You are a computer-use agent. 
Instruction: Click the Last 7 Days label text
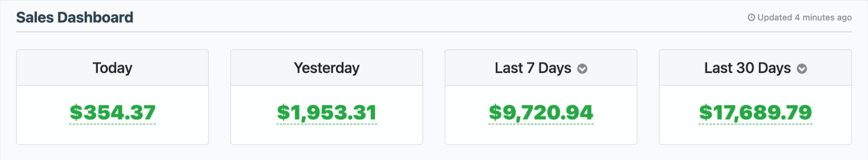click(533, 68)
